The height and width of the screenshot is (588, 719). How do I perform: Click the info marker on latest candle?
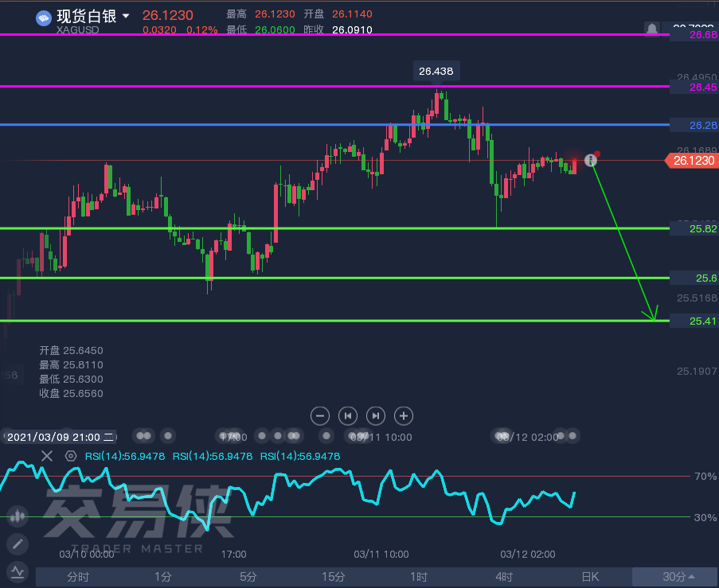pyautogui.click(x=590, y=160)
